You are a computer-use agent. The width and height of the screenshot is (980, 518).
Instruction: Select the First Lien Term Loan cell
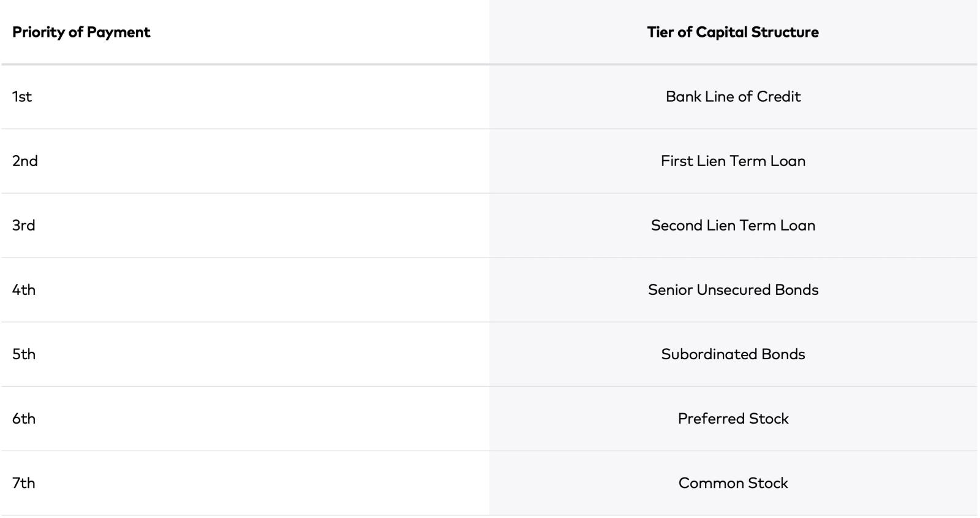[x=733, y=161]
